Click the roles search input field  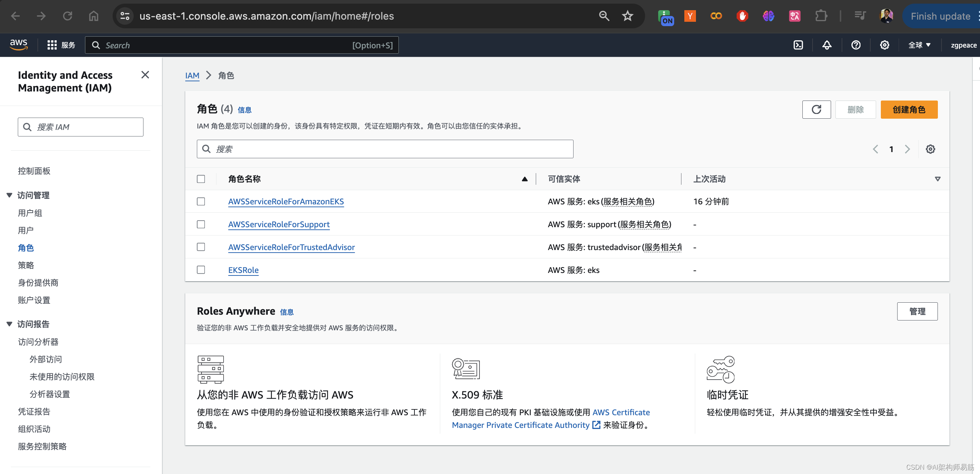[385, 149]
